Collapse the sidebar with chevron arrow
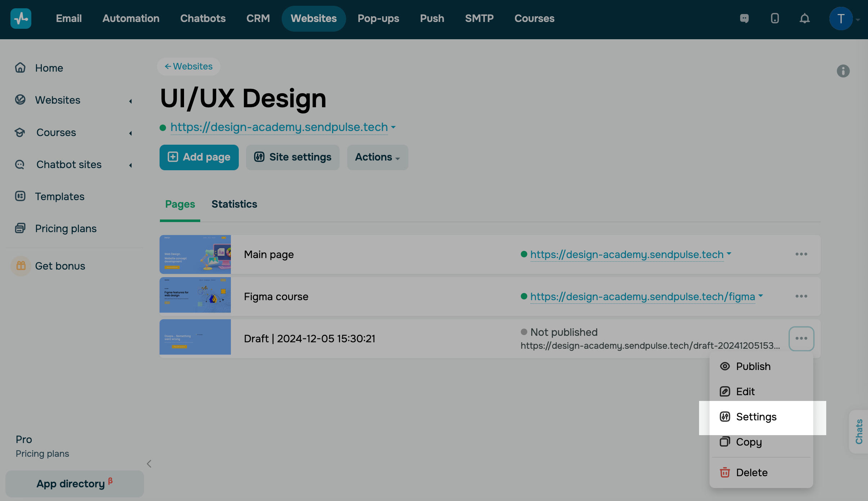The width and height of the screenshot is (868, 501). [149, 464]
